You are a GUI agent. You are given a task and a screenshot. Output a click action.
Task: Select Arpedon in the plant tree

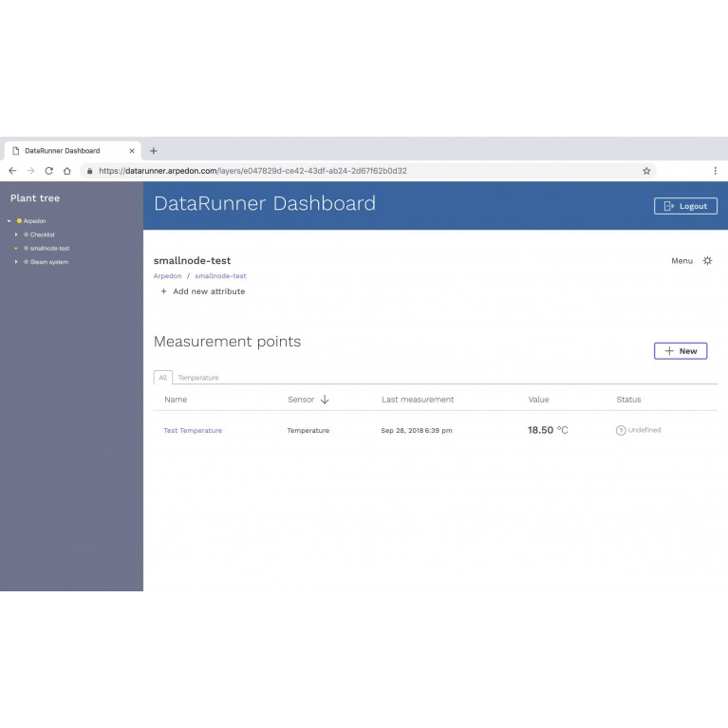point(34,221)
